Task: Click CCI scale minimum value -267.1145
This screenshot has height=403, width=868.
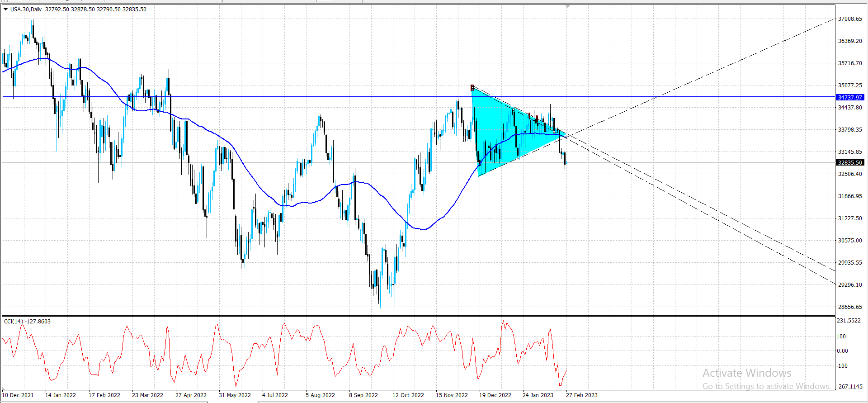Action: [x=849, y=387]
